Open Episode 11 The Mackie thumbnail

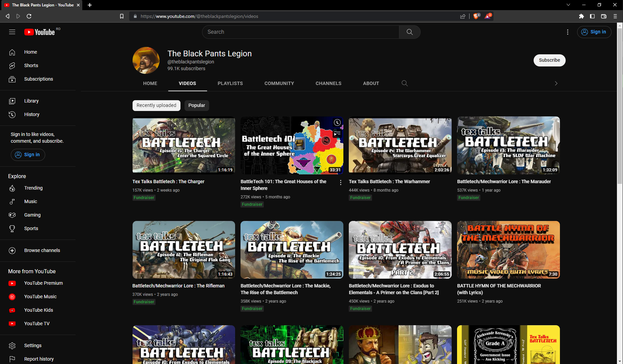coord(292,250)
